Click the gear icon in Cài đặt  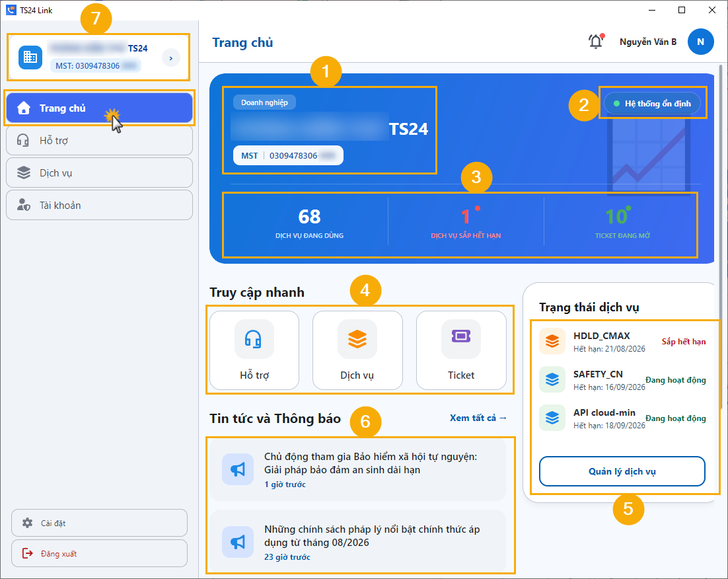point(27,523)
